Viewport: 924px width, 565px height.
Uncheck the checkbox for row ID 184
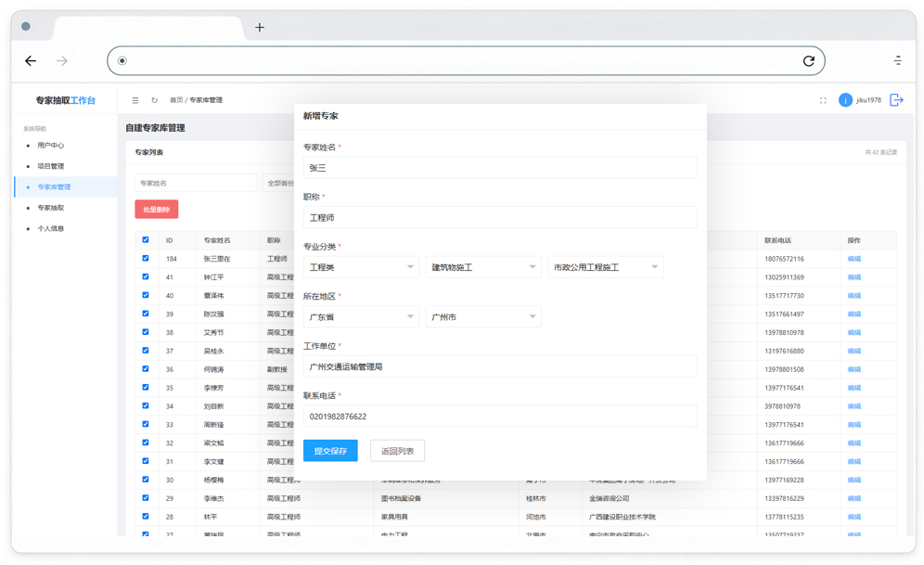(x=146, y=258)
